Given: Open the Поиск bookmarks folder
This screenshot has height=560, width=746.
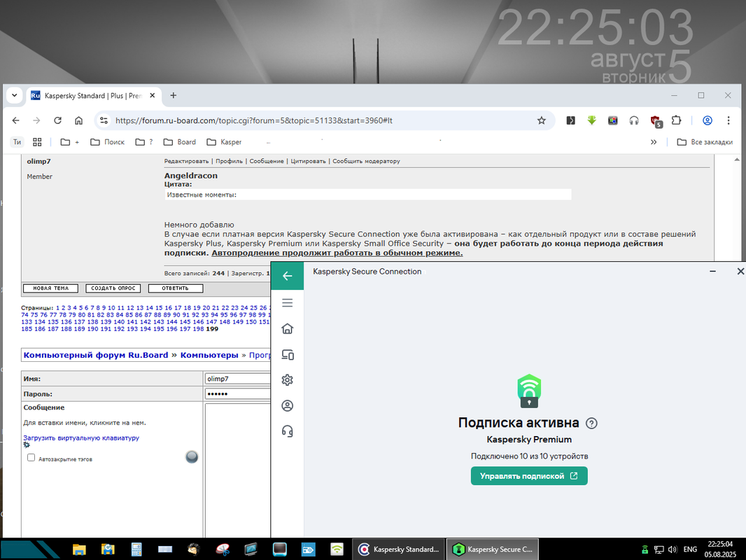Looking at the screenshot, I should (x=108, y=142).
